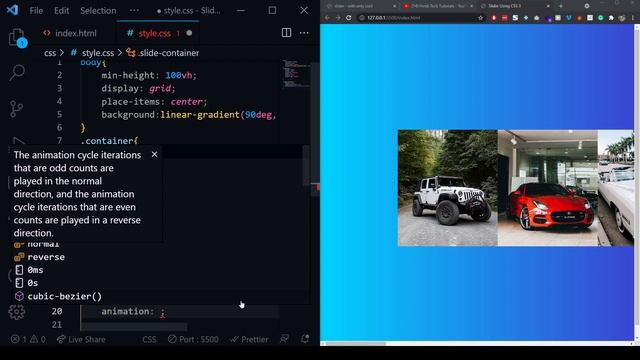Open the Search panel in activity bar
The image size is (640, 360).
click(x=17, y=73)
